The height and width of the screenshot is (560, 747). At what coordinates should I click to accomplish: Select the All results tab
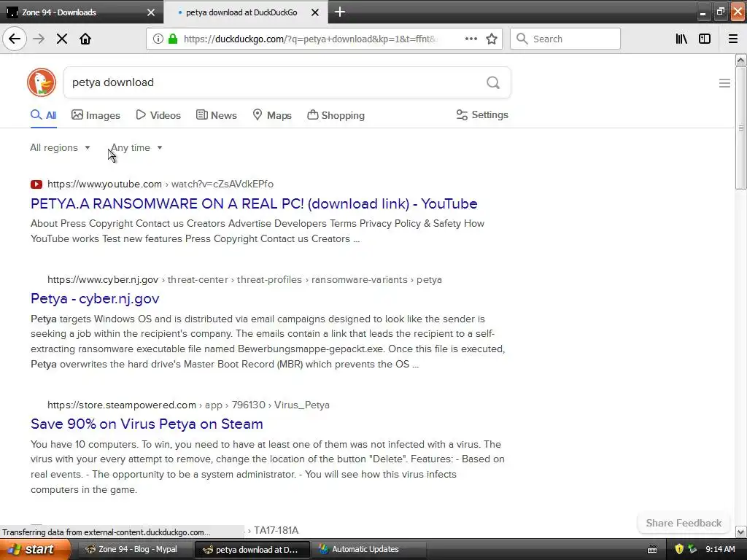43,115
